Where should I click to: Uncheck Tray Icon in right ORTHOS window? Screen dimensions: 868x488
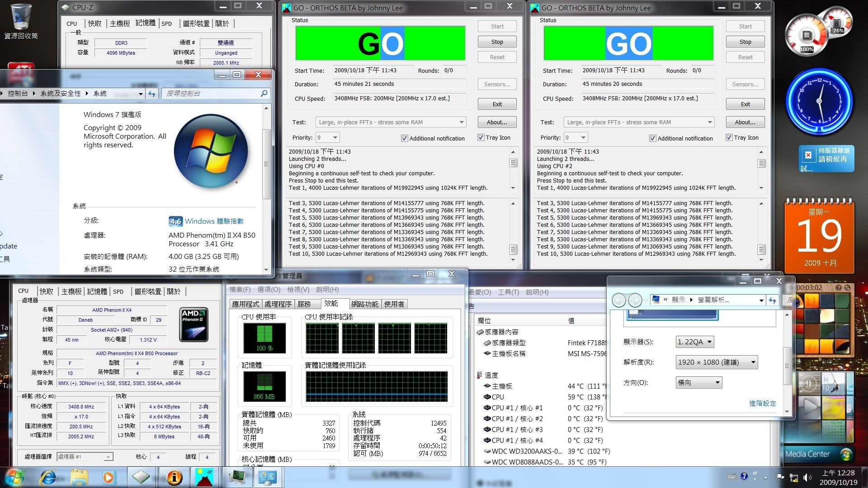729,138
